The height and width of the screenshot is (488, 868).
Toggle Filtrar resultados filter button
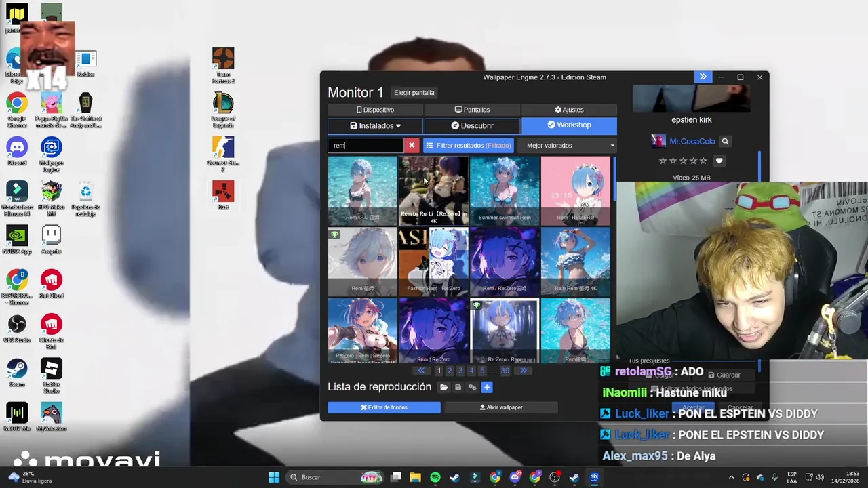tap(468, 145)
